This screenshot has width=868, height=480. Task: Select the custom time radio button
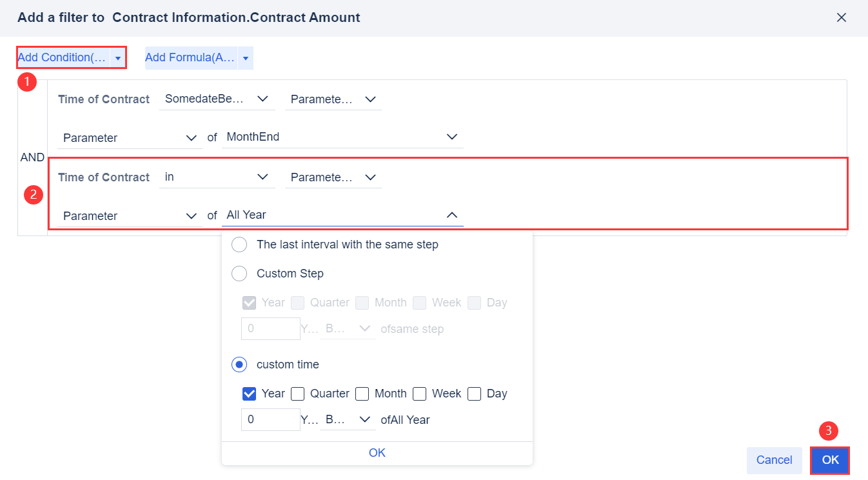coord(239,365)
